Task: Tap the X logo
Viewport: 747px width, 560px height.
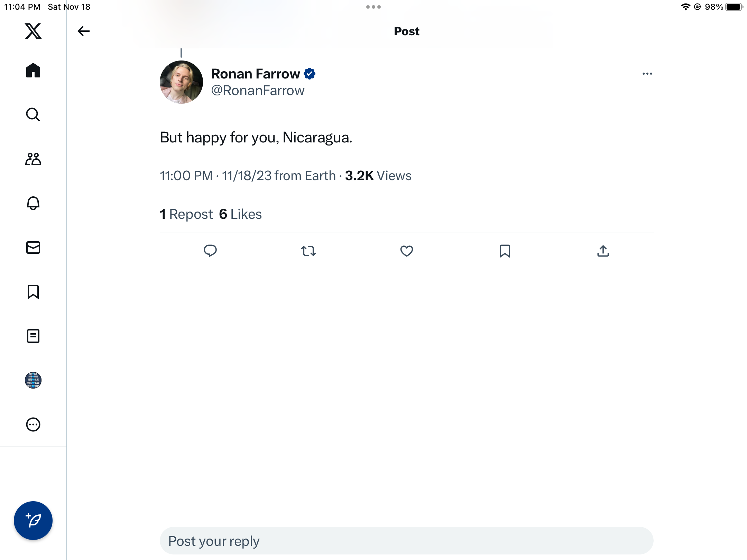Action: (x=33, y=31)
